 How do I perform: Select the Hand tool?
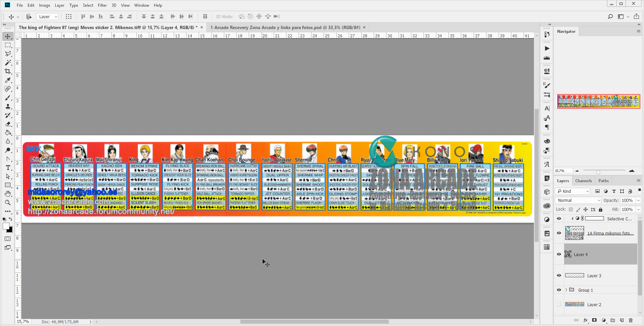point(8,194)
